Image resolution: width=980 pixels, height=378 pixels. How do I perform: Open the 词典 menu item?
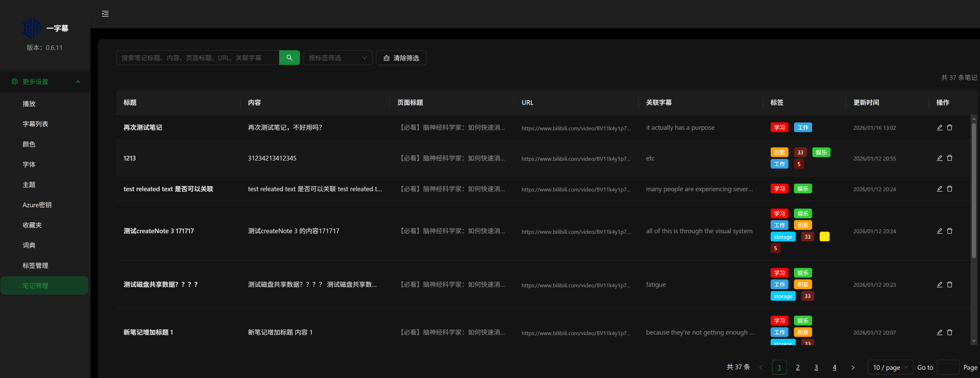pos(45,245)
